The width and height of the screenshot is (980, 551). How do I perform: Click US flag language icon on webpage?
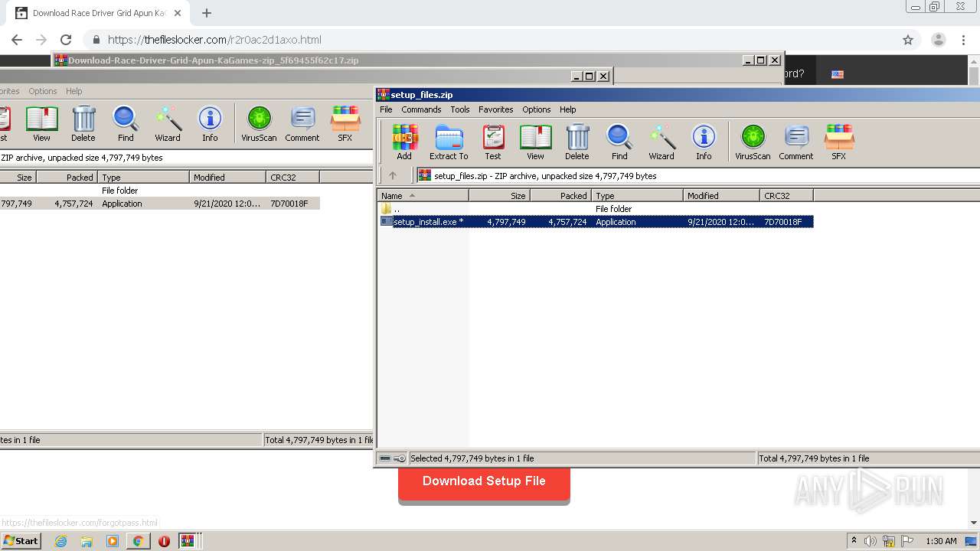838,74
